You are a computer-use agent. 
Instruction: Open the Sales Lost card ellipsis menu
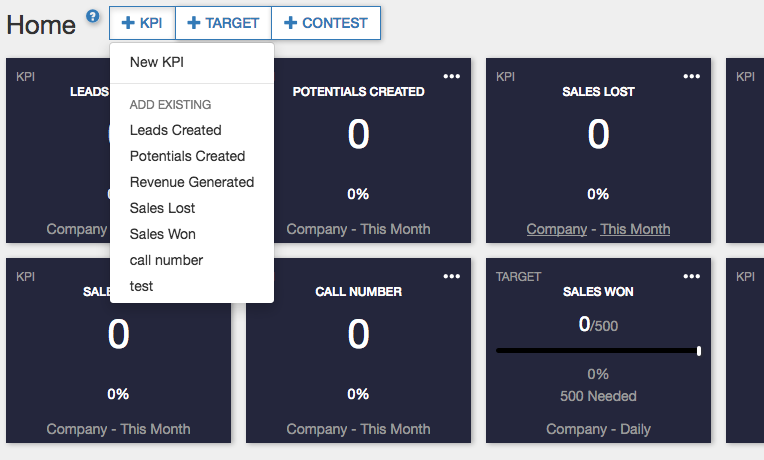pyautogui.click(x=692, y=76)
